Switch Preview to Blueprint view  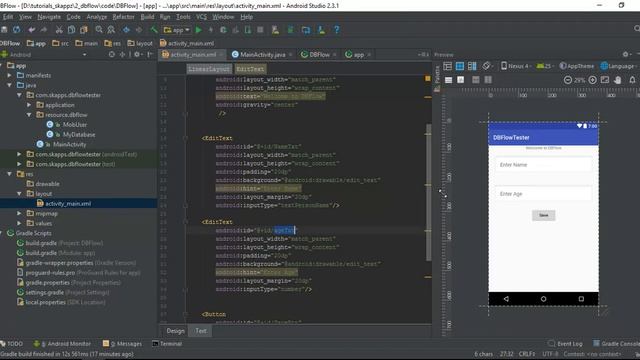[x=460, y=66]
